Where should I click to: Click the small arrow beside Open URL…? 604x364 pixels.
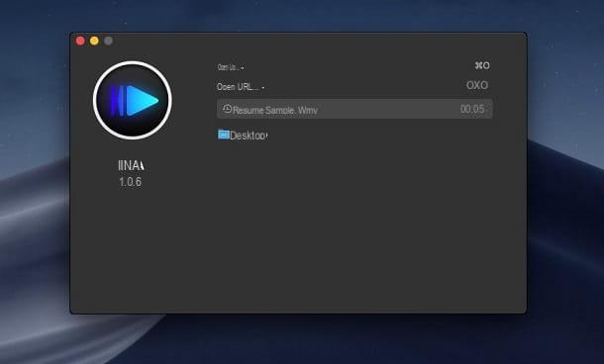click(x=263, y=88)
